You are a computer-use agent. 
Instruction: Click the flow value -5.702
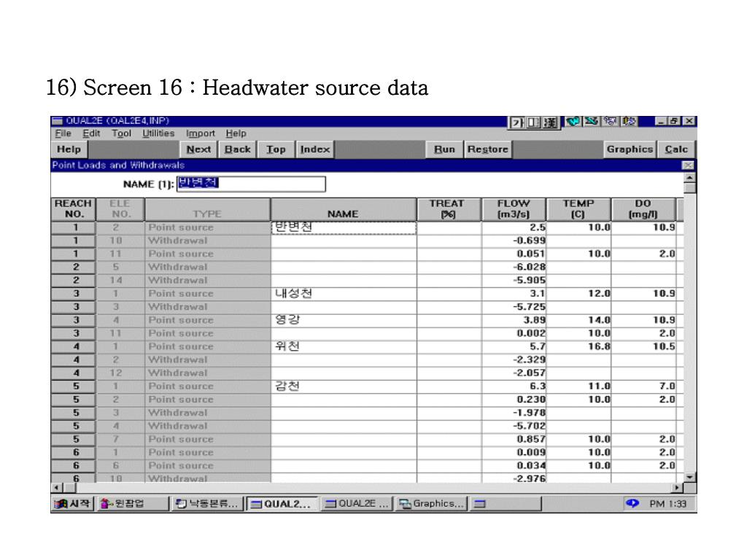529,426
